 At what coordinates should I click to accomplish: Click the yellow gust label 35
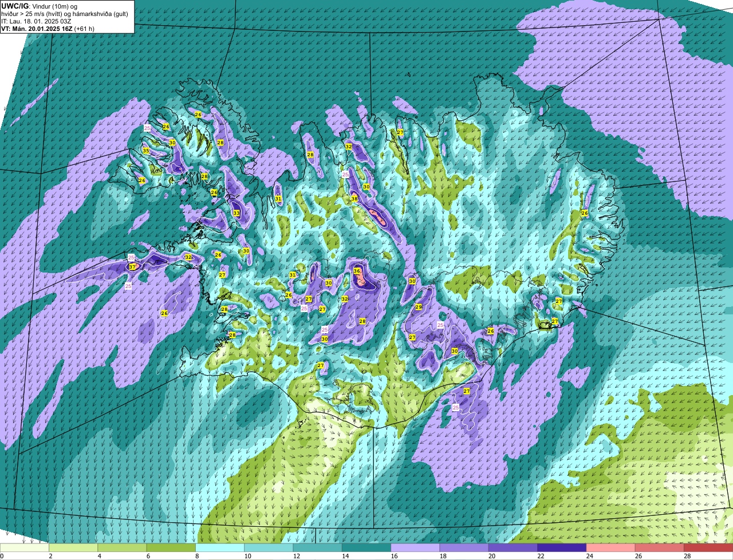pos(146,151)
